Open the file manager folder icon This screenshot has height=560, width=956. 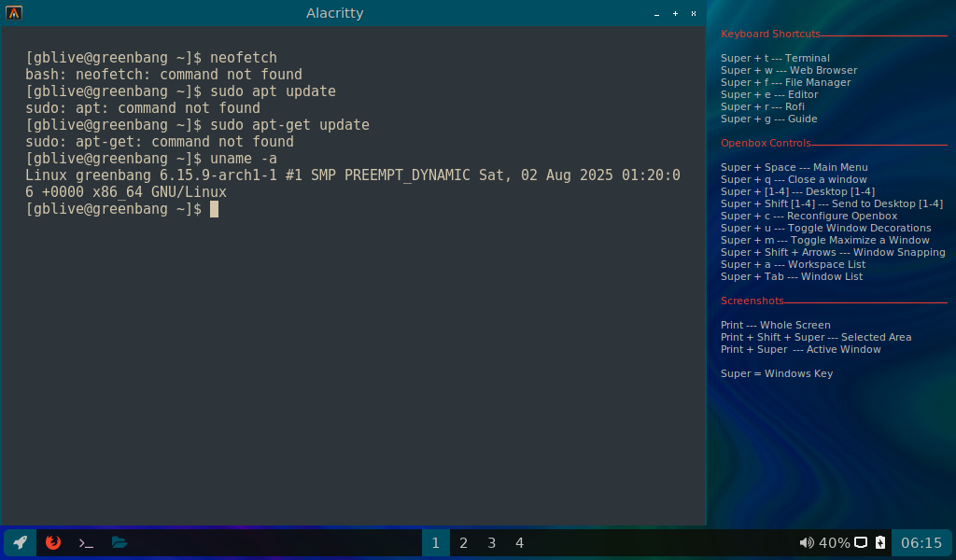click(119, 542)
